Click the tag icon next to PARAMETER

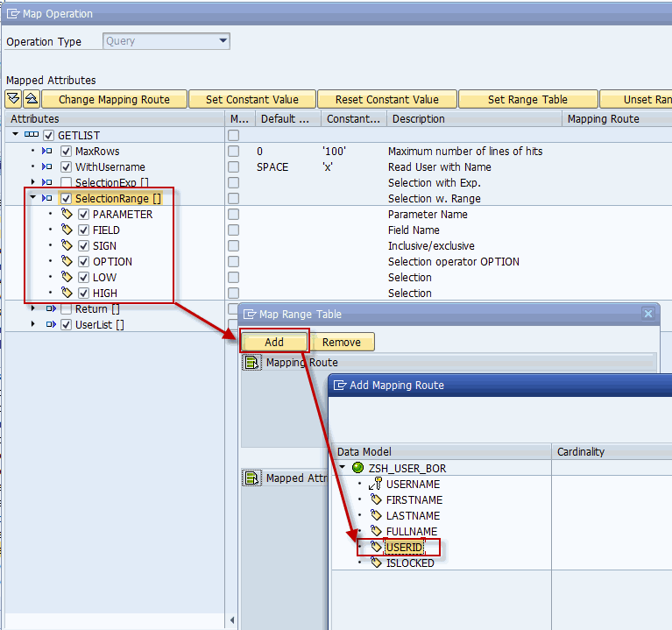click(x=67, y=215)
